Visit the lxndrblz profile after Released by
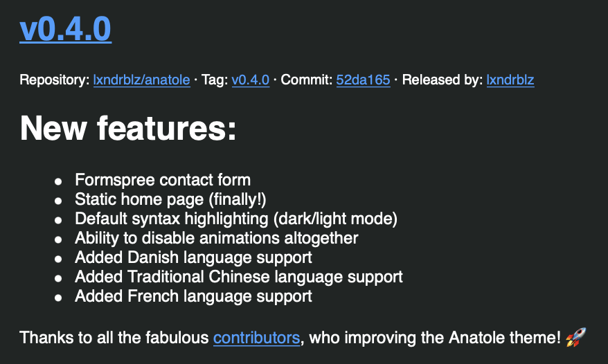 [x=510, y=80]
